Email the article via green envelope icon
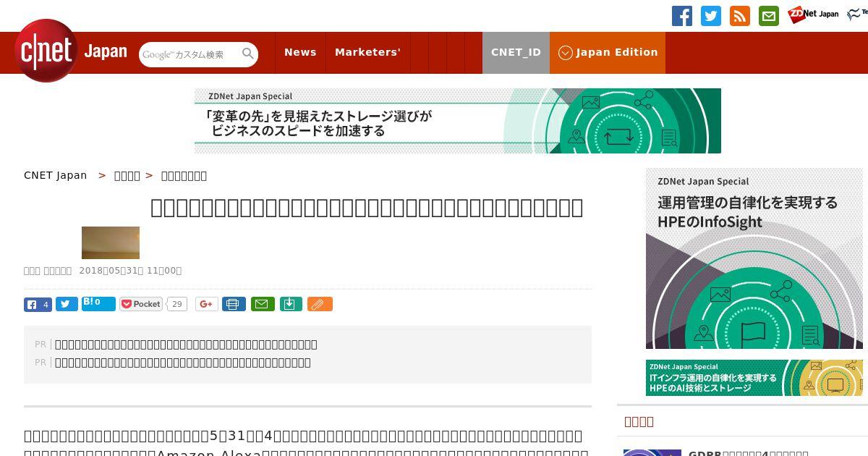868x456 pixels. (x=263, y=304)
